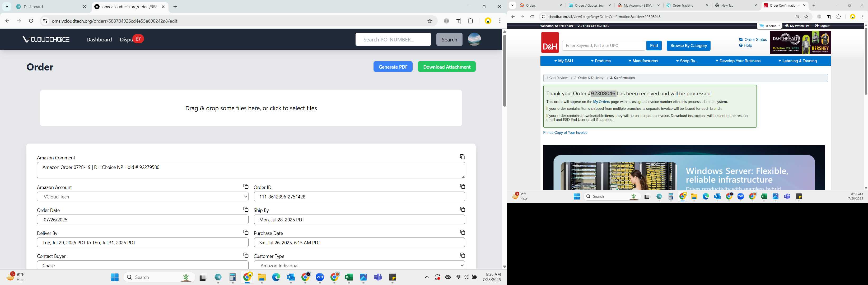The image size is (868, 285).
Task: Switch to the Orders browser tab
Action: (540, 5)
